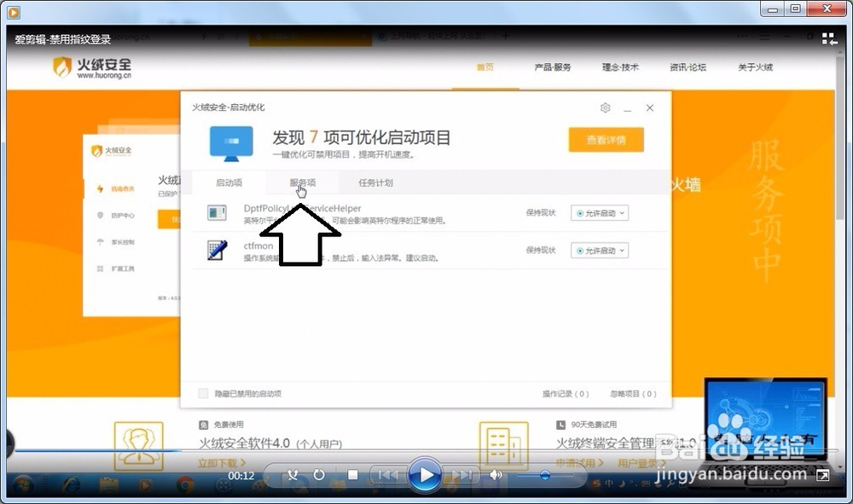Click the DptfPolicy service icon
The image size is (853, 504).
(x=215, y=211)
